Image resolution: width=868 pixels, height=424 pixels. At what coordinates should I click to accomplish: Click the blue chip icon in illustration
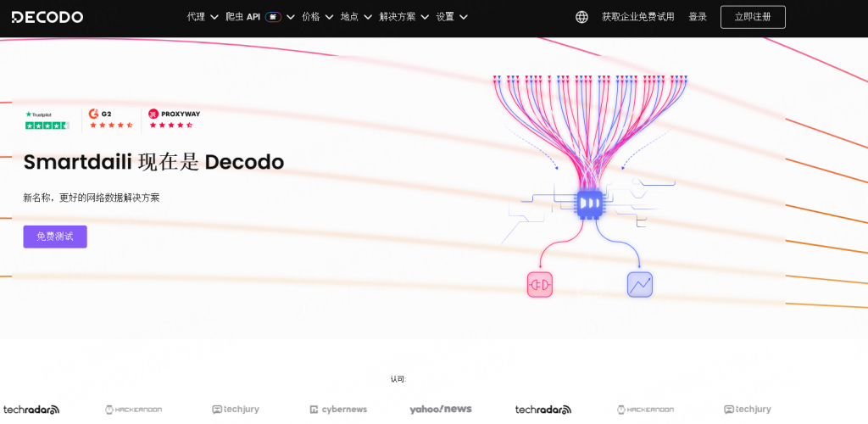[590, 204]
